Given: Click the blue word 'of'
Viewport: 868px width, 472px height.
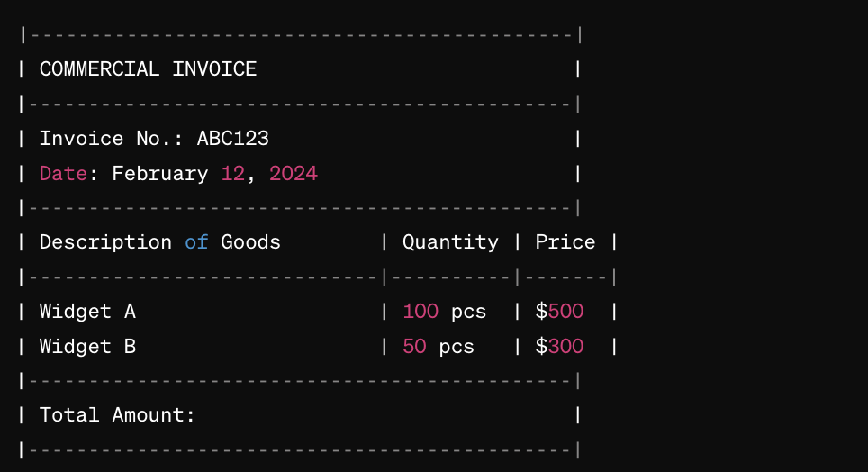Looking at the screenshot, I should tap(196, 242).
